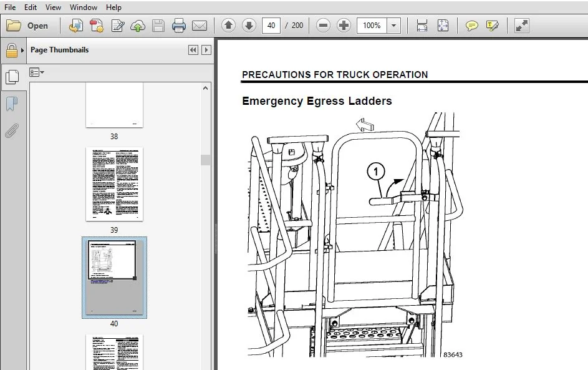Click the figure number 83643
588x370 pixels.
coord(453,354)
